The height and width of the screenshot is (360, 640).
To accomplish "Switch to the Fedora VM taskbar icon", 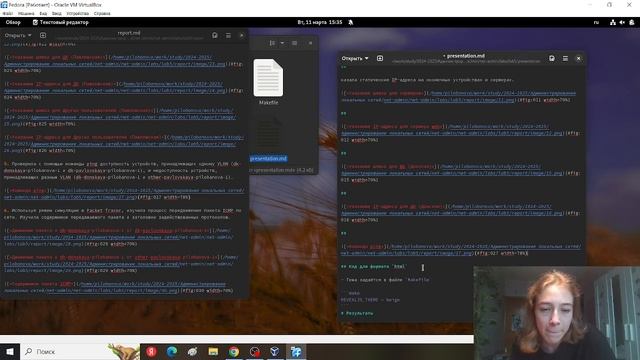I will click(x=296, y=351).
